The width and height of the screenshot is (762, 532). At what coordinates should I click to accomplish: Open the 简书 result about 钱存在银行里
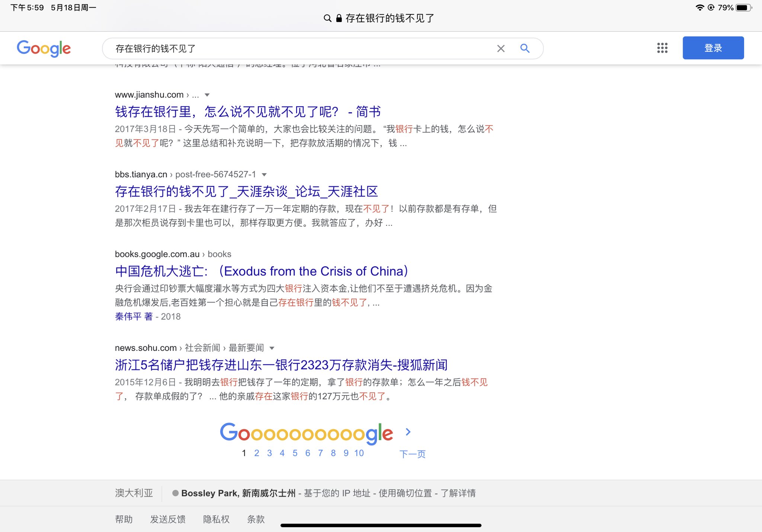[x=248, y=112]
